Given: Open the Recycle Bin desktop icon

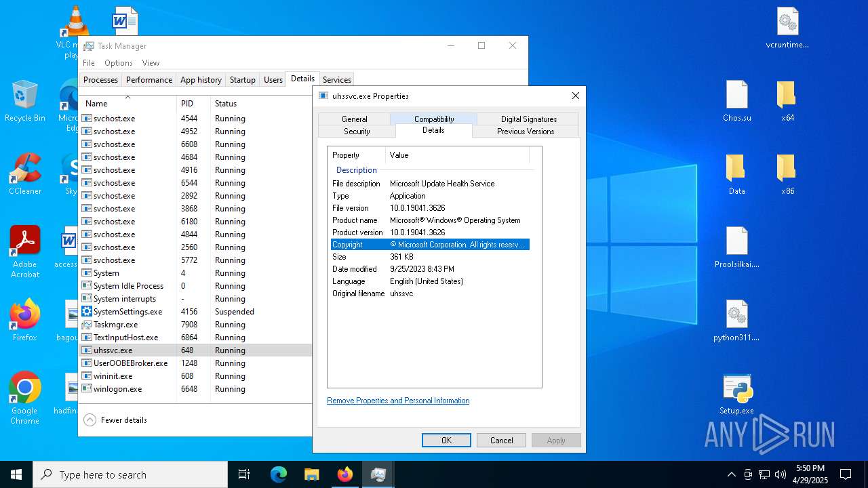Looking at the screenshot, I should (x=25, y=102).
